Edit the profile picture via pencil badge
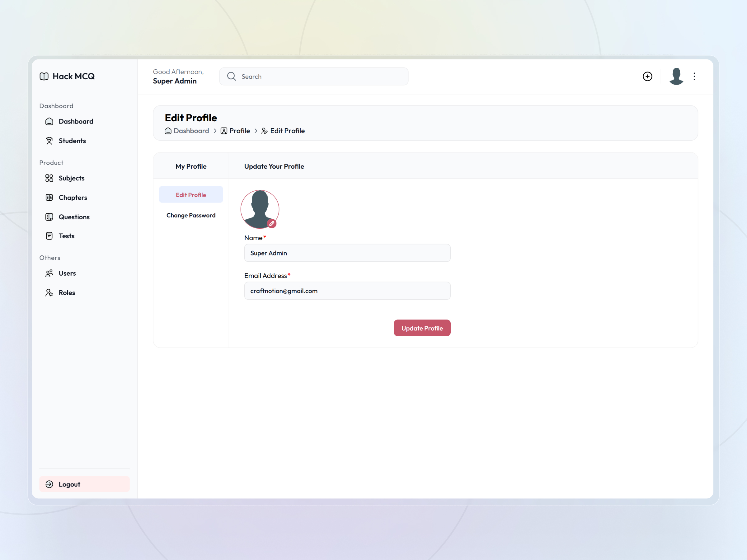This screenshot has height=560, width=747. pyautogui.click(x=272, y=223)
